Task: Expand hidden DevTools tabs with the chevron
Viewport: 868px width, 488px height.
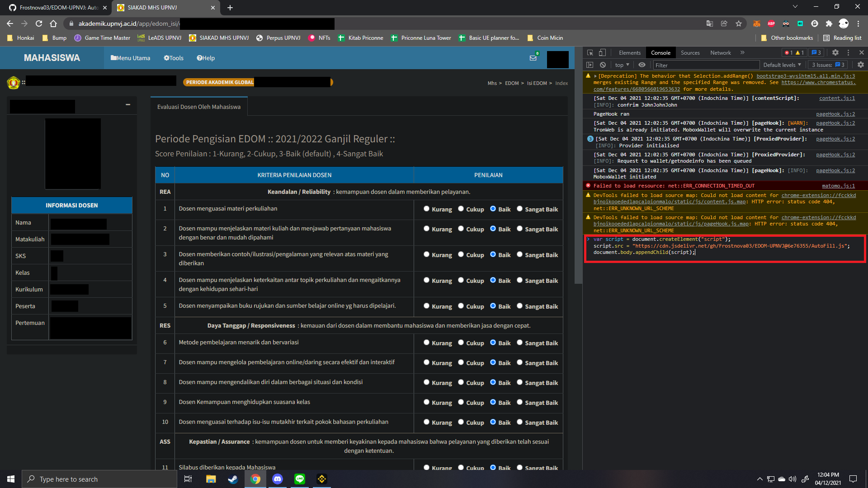Action: 742,52
